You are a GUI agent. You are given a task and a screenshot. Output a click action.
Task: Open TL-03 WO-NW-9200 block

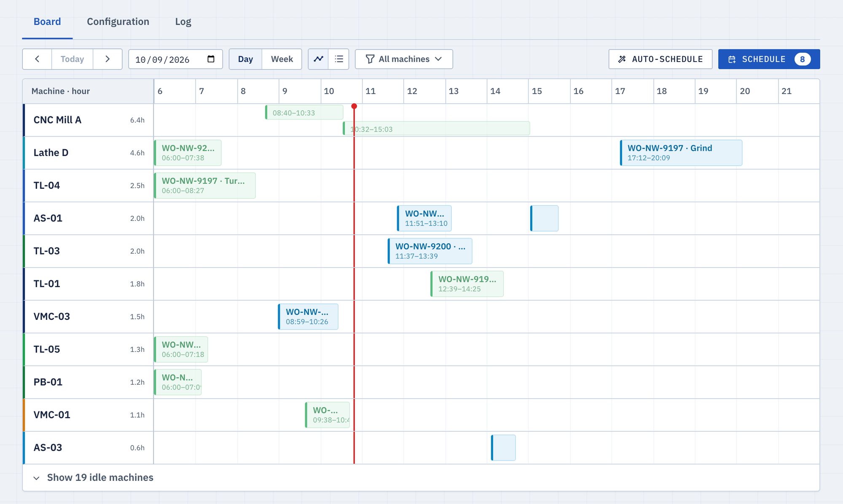coord(430,251)
